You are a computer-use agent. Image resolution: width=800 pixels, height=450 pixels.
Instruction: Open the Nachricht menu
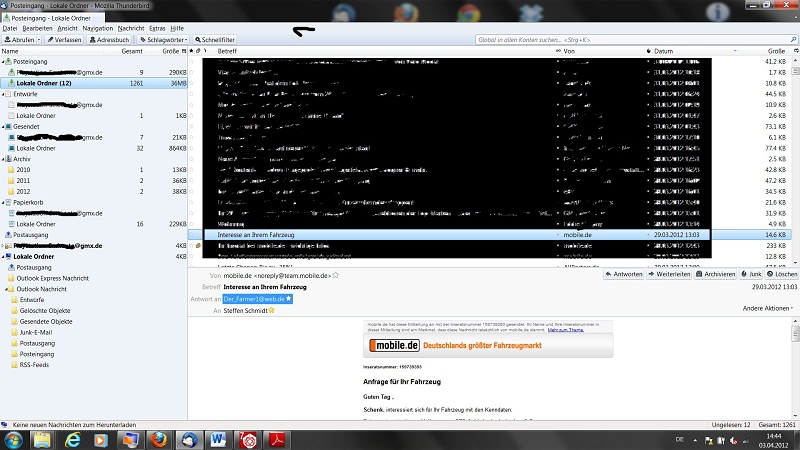click(x=131, y=29)
